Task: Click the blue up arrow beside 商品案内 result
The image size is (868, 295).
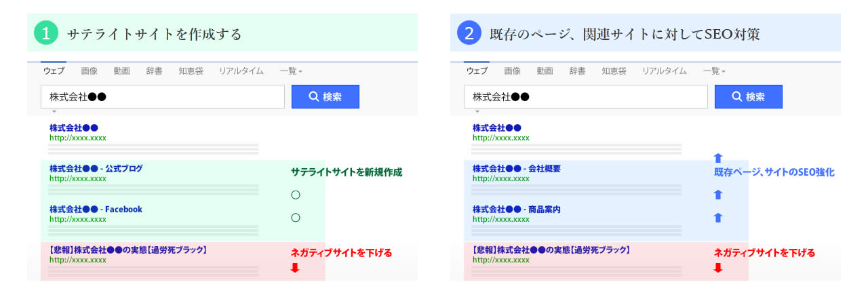Action: [x=718, y=218]
